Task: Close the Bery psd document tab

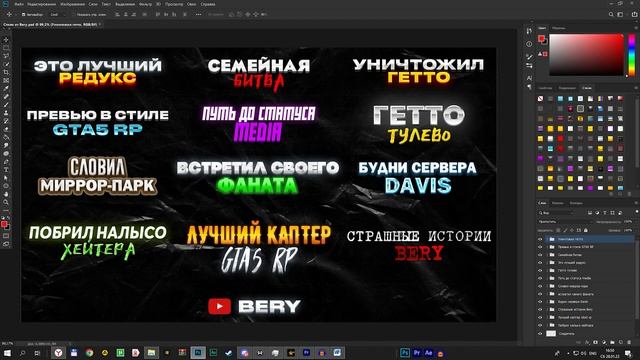Action: click(x=100, y=24)
